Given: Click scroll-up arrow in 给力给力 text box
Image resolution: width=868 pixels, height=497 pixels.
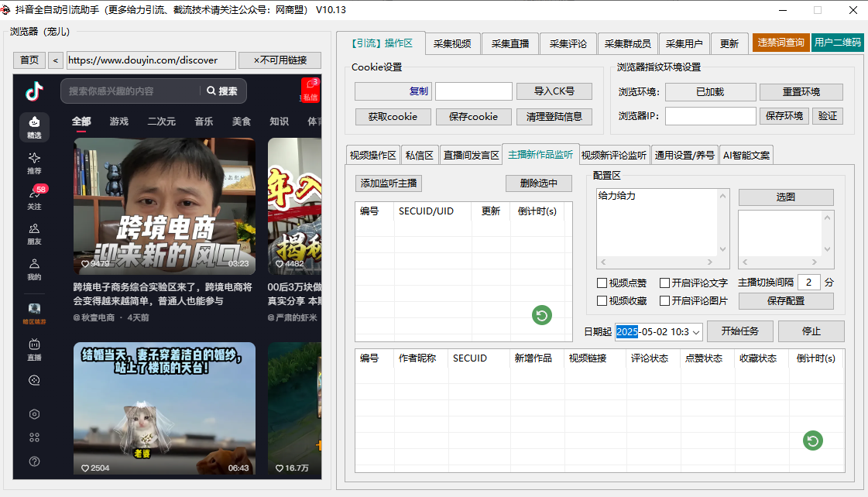Looking at the screenshot, I should coord(722,196).
